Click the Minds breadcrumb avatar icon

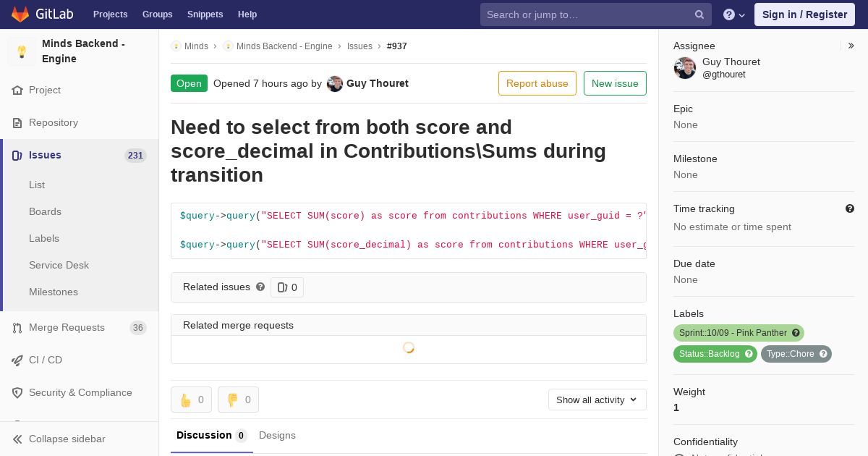coord(176,46)
